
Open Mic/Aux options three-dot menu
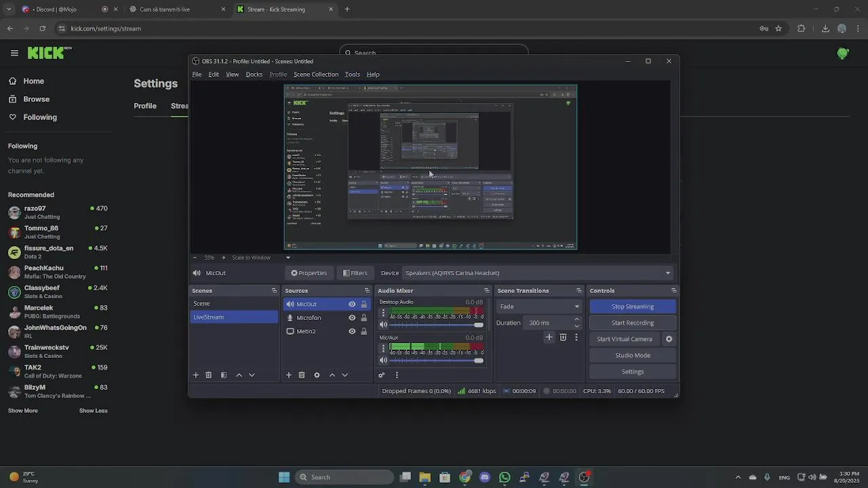tap(383, 348)
